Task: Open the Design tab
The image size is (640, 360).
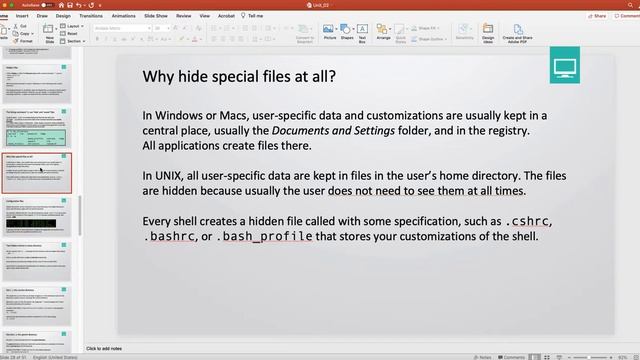Action: tap(63, 16)
